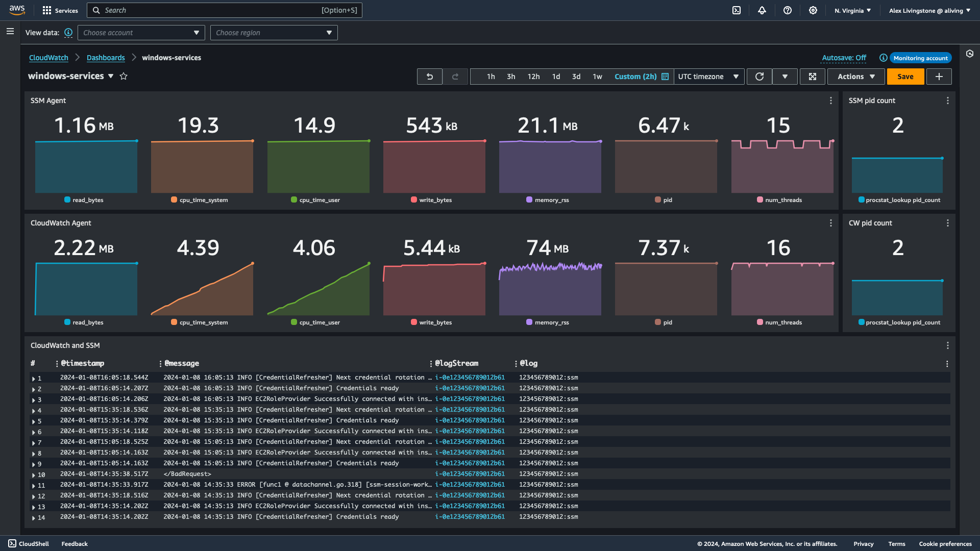Select the Choose account dropdown
Viewport: 980px width, 551px height.
[x=141, y=32]
